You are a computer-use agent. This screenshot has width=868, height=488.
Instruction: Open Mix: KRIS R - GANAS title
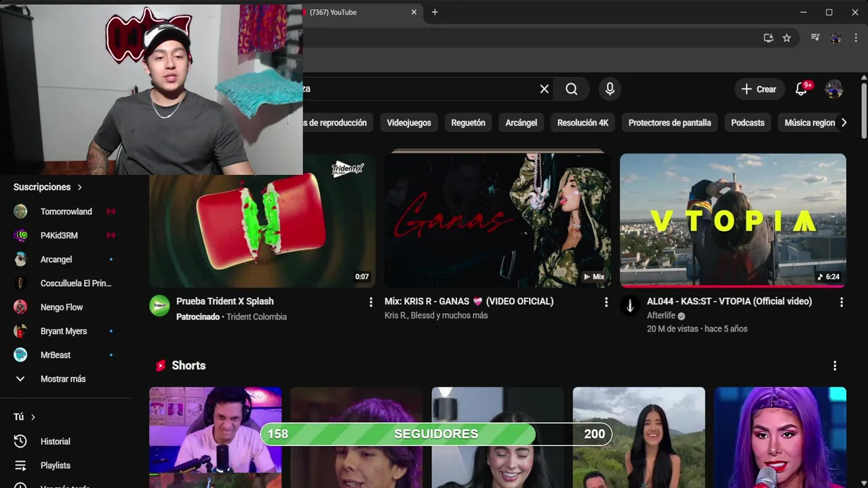pos(469,301)
